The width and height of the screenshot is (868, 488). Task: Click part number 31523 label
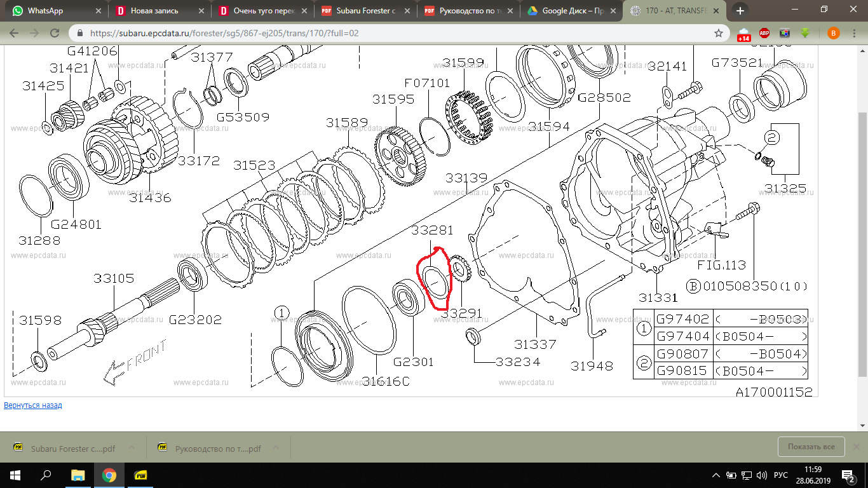coord(254,165)
